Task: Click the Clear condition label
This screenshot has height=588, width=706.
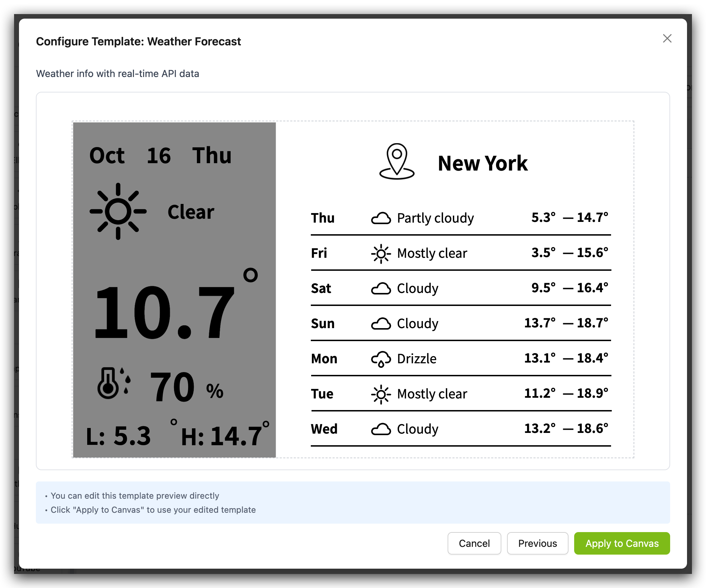Action: pos(191,212)
